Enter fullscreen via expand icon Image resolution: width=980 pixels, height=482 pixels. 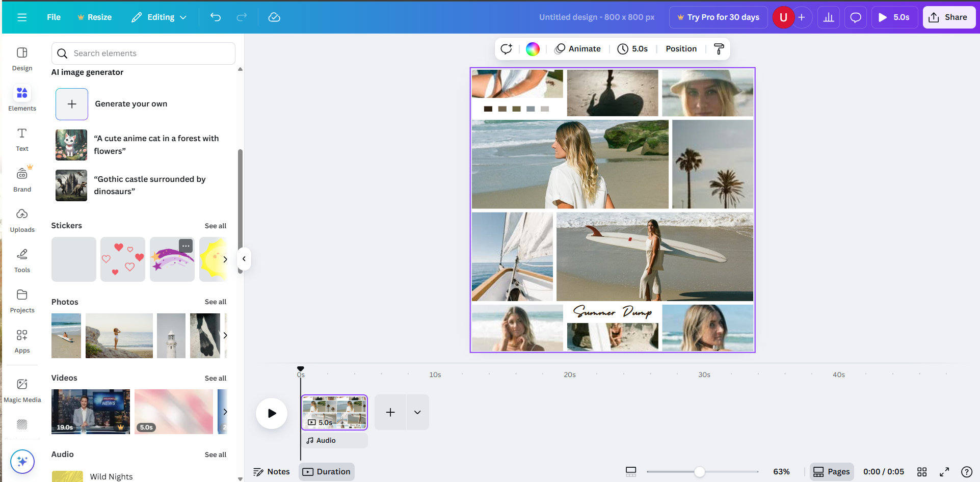pos(944,471)
